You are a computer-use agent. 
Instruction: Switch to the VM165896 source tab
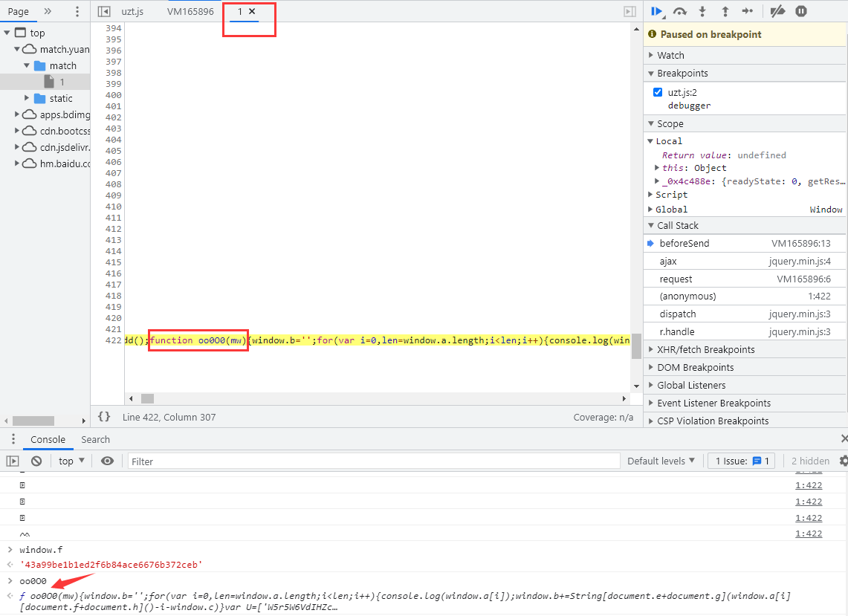190,11
